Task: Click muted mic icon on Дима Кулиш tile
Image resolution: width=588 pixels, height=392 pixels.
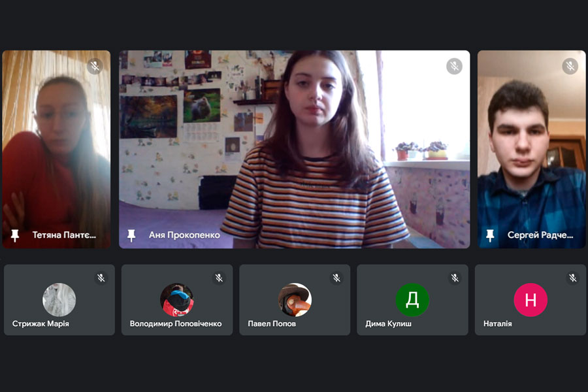Action: pos(455,278)
